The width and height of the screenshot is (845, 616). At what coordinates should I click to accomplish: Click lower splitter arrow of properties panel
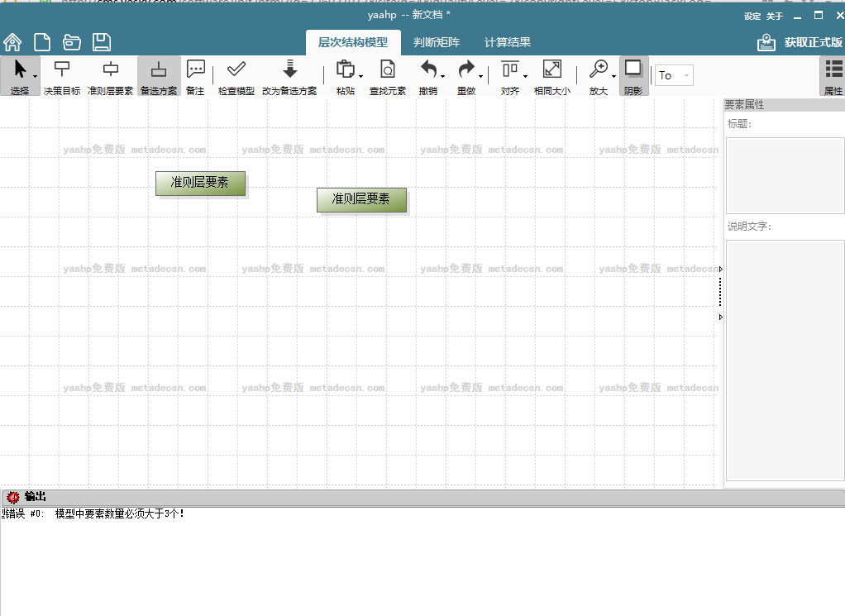[x=720, y=318]
